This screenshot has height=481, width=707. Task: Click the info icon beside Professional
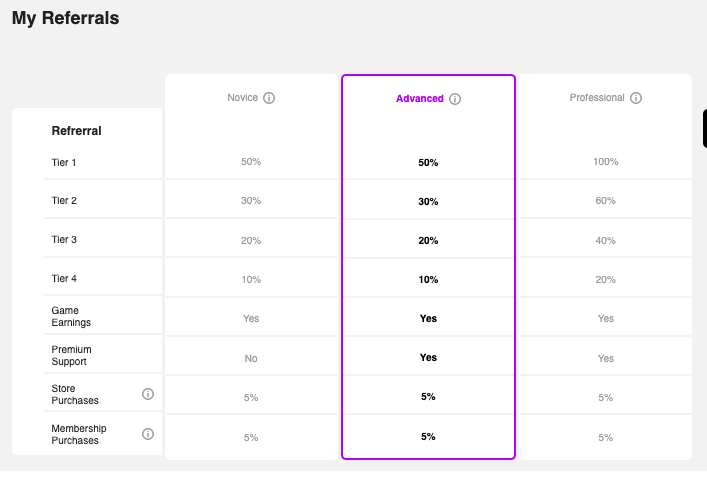tap(636, 98)
